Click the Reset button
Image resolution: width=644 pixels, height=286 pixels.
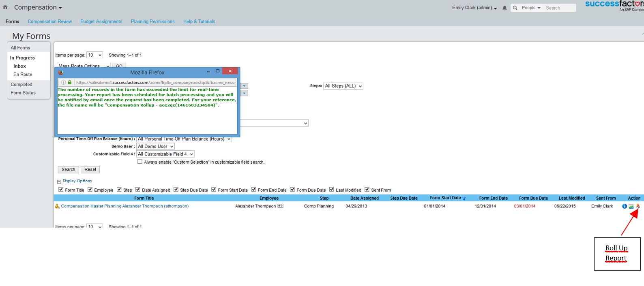click(x=90, y=170)
